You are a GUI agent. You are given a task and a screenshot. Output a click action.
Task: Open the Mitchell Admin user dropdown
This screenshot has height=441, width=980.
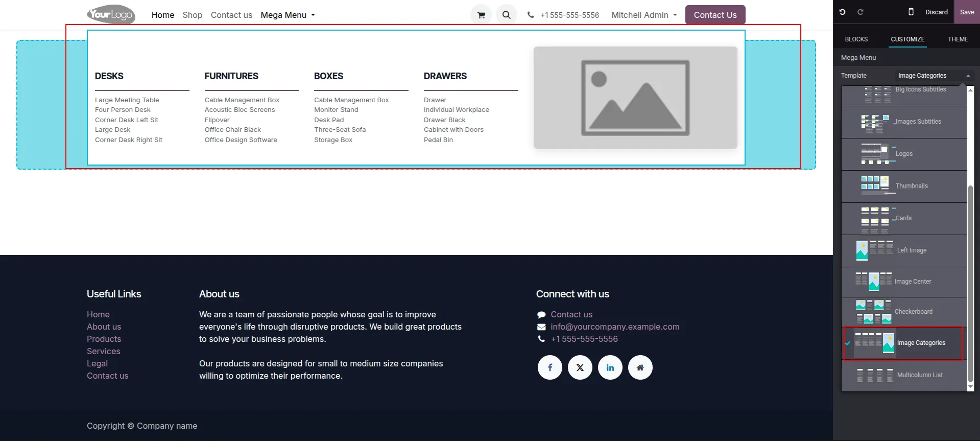point(644,15)
